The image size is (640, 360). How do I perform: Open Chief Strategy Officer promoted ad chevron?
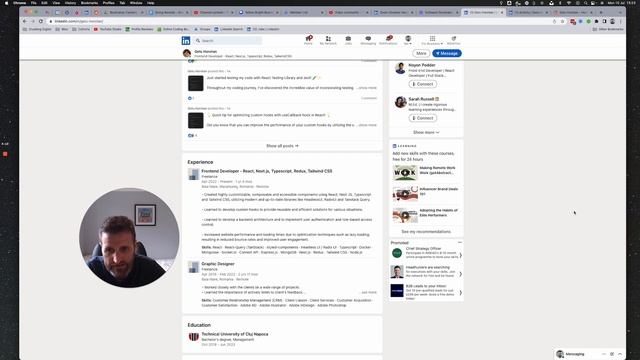click(460, 255)
